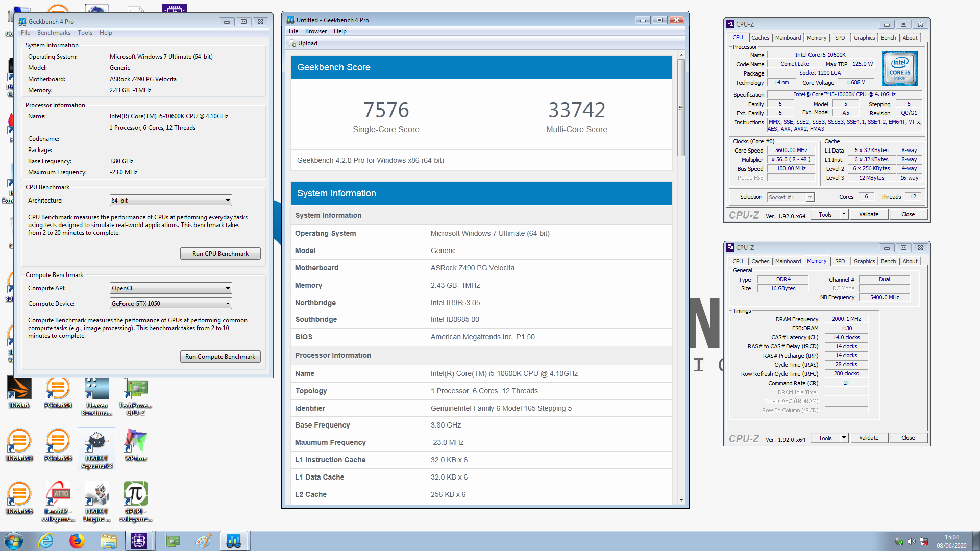Open Browser menu in Untitled Geekbench window
The width and height of the screenshot is (980, 551).
point(316,31)
